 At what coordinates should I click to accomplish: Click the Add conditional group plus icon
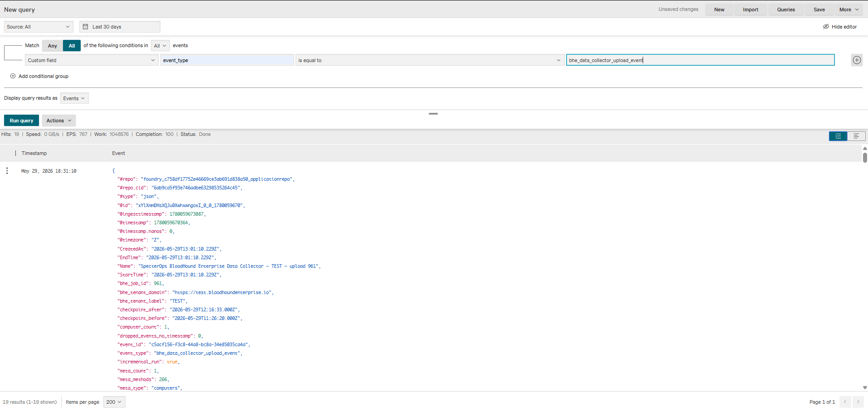click(13, 76)
